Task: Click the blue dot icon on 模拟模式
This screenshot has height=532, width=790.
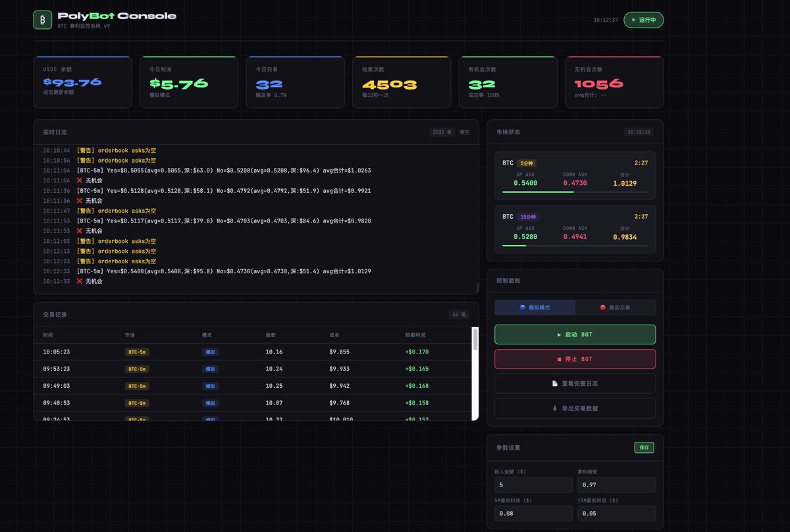Action: [x=523, y=307]
